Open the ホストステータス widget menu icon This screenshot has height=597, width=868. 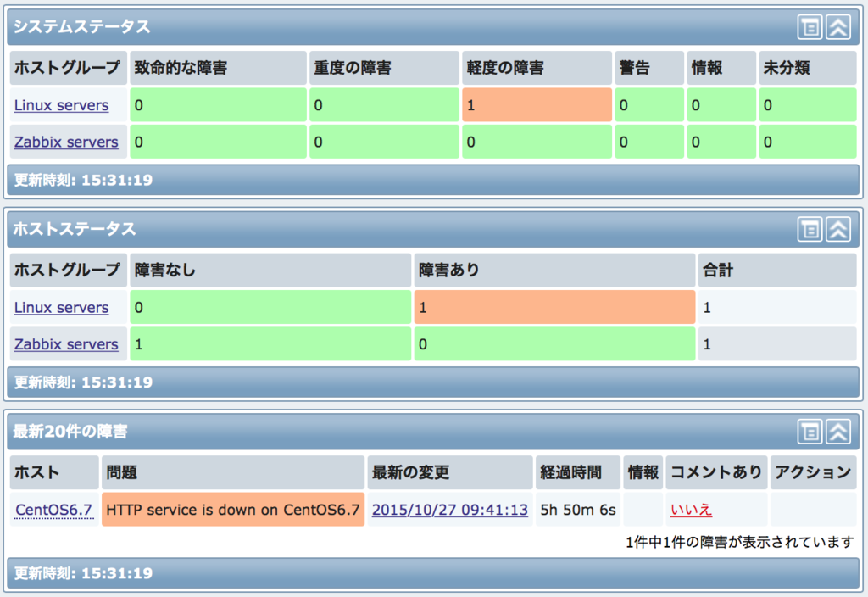coord(809,229)
